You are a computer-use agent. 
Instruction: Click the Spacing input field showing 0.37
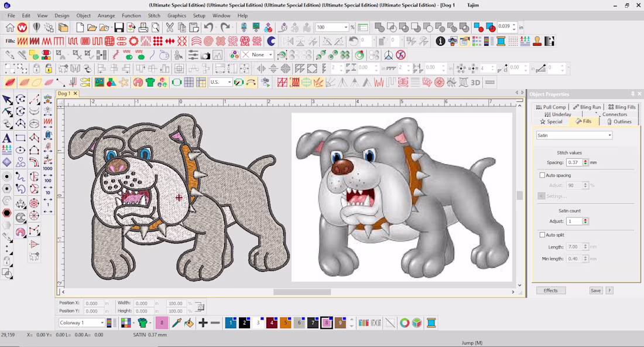pyautogui.click(x=574, y=162)
